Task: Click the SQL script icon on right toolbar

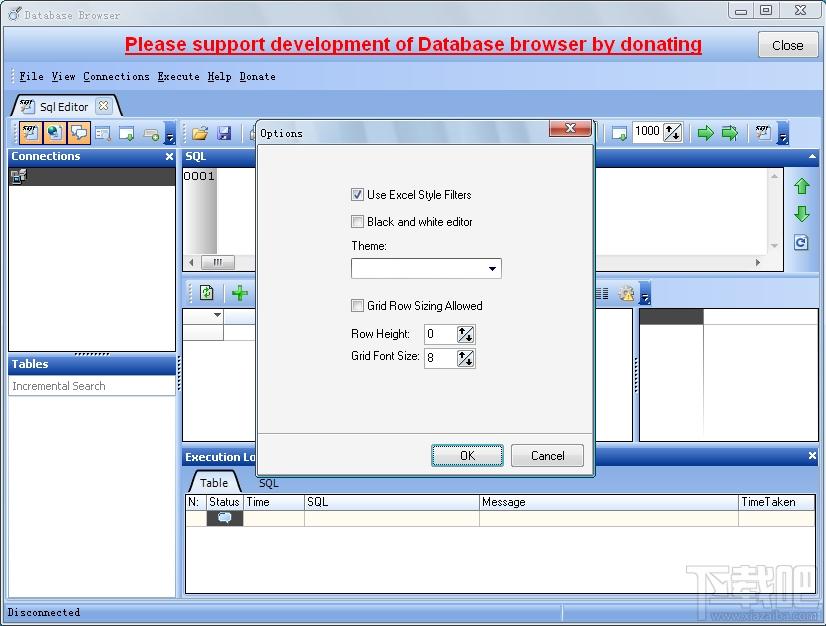Action: click(762, 133)
